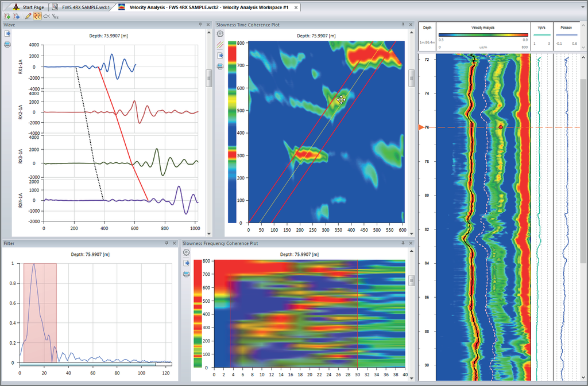The width and height of the screenshot is (588, 386).
Task: Toggle the highlighted waveform picking tool
Action: tap(37, 17)
